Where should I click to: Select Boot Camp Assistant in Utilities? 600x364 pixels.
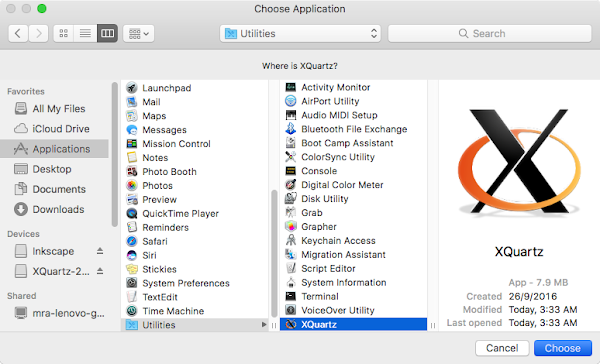pos(354,143)
